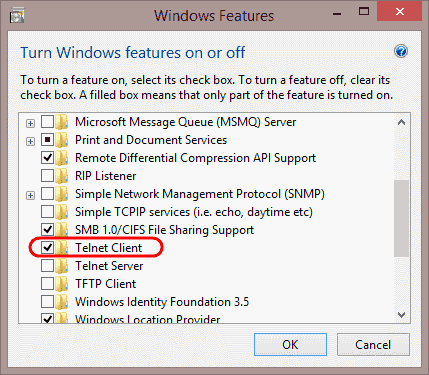
Task: Click the scrollbar up arrow
Action: pyautogui.click(x=402, y=122)
